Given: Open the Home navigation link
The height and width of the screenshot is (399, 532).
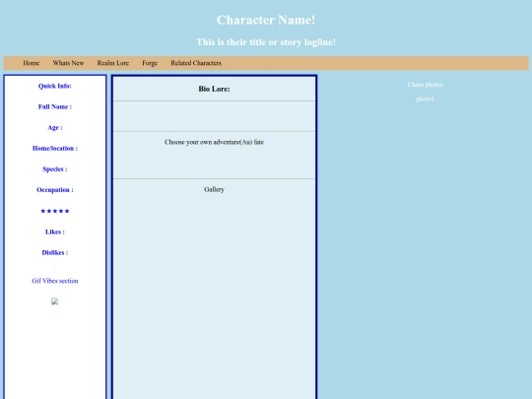Looking at the screenshot, I should point(32,63).
